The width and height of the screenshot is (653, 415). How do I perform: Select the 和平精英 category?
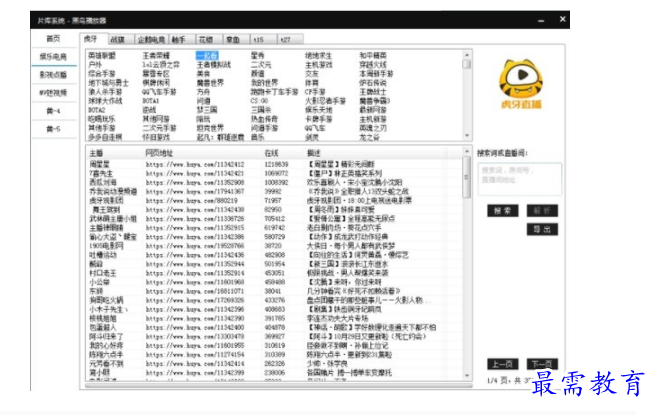coord(373,55)
